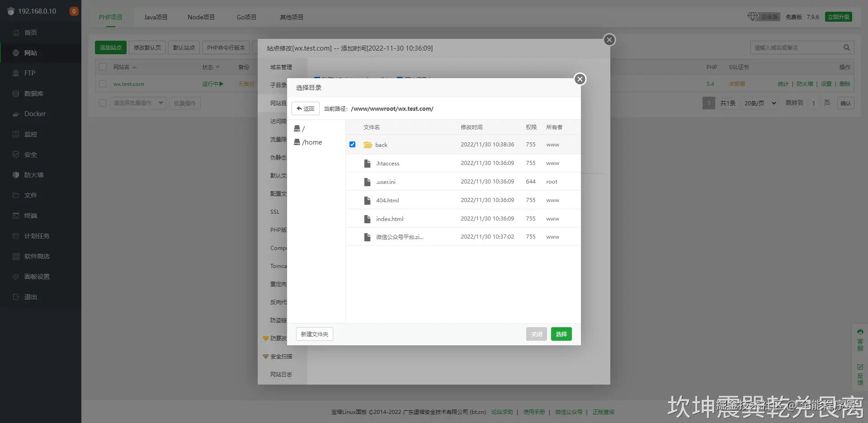The width and height of the screenshot is (868, 423).
Task: Sort by 网站名 column arrow
Action: 134,67
